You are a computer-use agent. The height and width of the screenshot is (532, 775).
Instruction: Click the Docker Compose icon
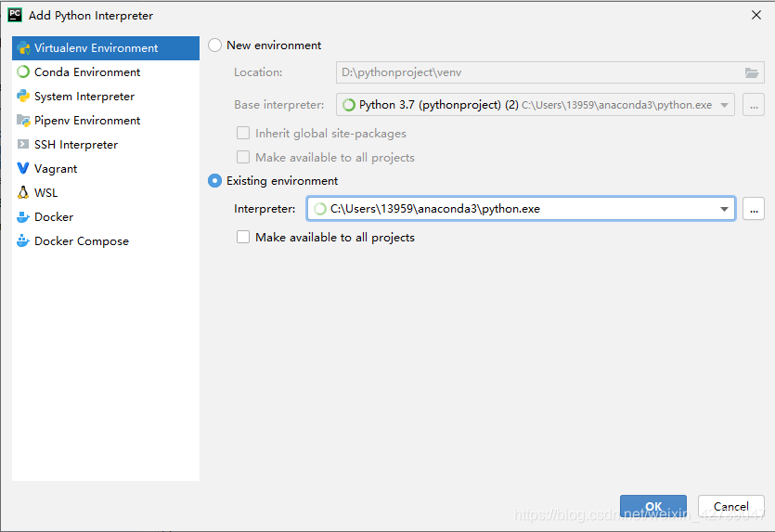tap(23, 241)
